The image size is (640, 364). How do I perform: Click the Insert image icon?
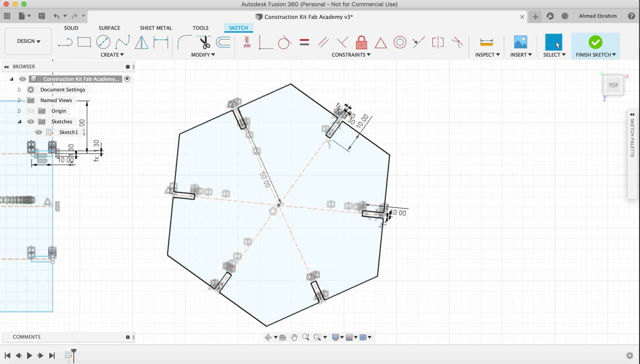(x=521, y=42)
